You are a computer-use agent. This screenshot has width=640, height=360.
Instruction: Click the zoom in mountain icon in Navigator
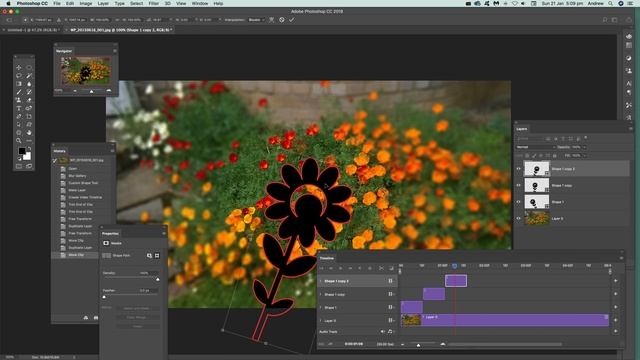[x=109, y=91]
